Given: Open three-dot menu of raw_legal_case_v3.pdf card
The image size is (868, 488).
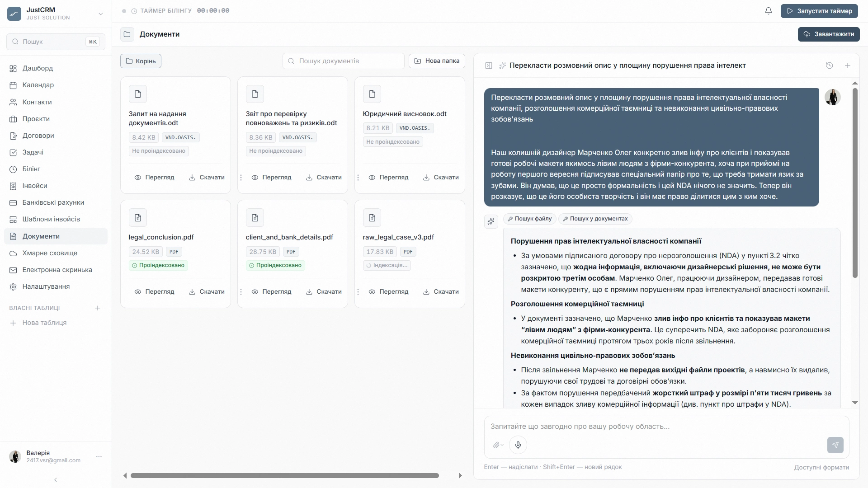Looking at the screenshot, I should click(358, 292).
